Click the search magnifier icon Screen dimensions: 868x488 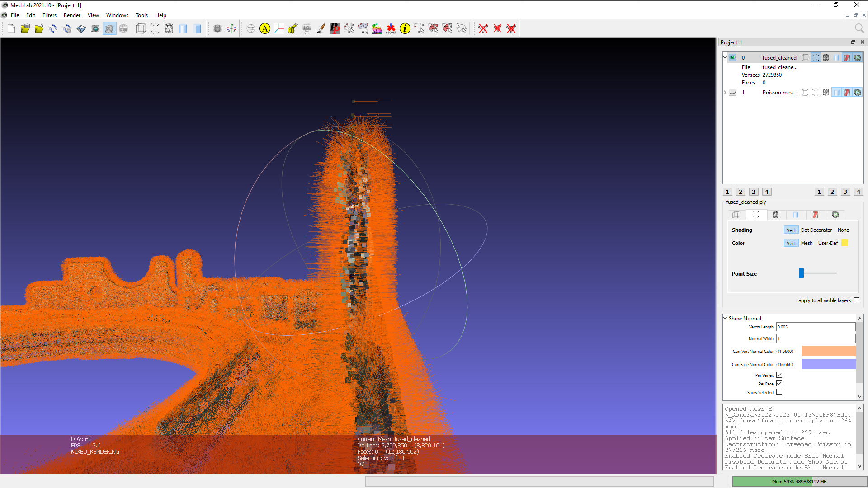859,29
